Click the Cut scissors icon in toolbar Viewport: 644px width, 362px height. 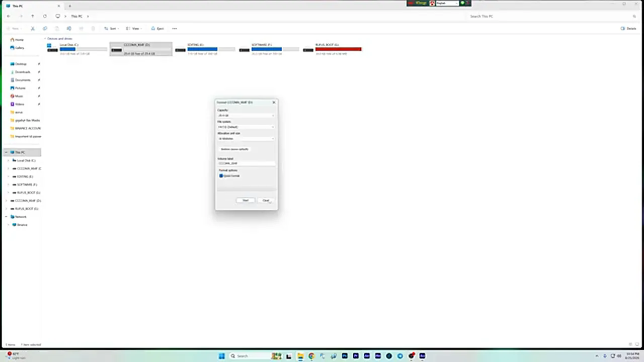pyautogui.click(x=33, y=29)
